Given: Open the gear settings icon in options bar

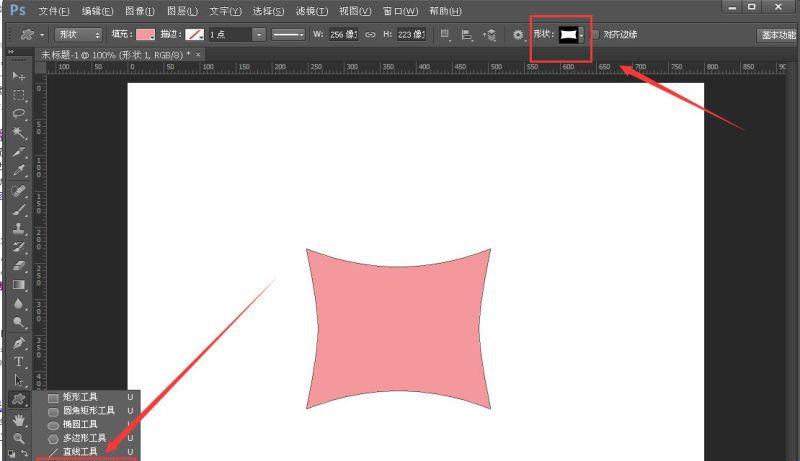Looking at the screenshot, I should (x=518, y=34).
